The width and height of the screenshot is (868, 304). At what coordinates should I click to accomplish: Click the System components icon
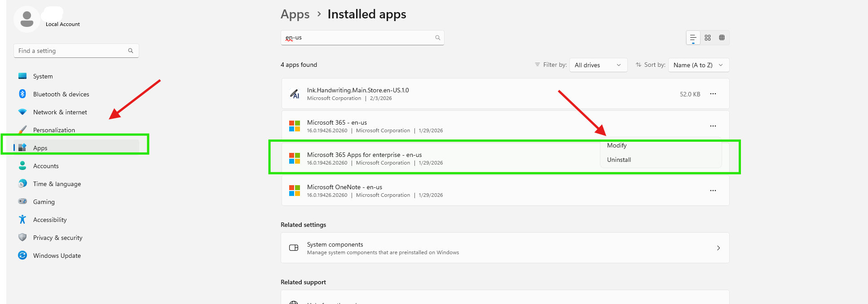pos(294,248)
